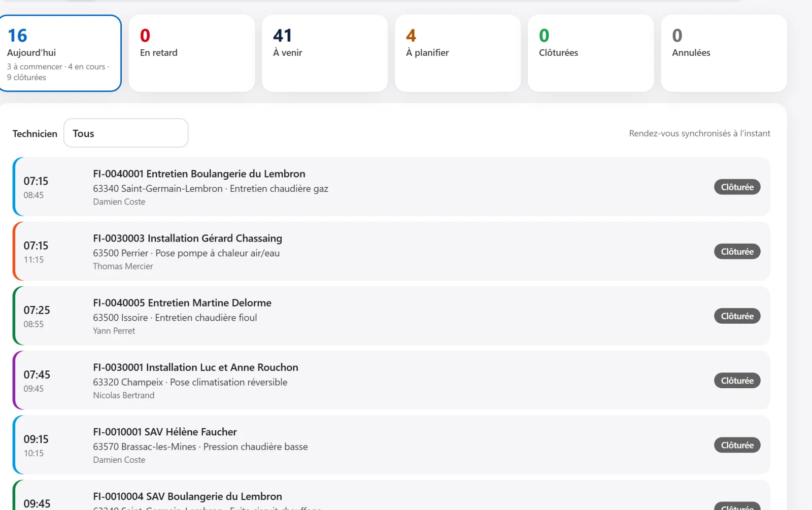Expand the Technicien Tous dropdown
The image size is (812, 510).
point(126,133)
